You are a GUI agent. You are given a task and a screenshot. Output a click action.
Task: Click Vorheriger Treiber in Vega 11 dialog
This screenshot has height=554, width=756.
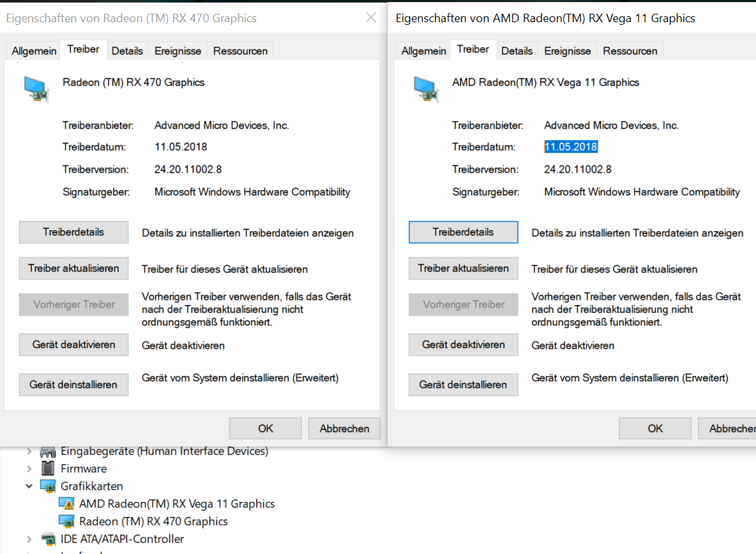coord(463,304)
